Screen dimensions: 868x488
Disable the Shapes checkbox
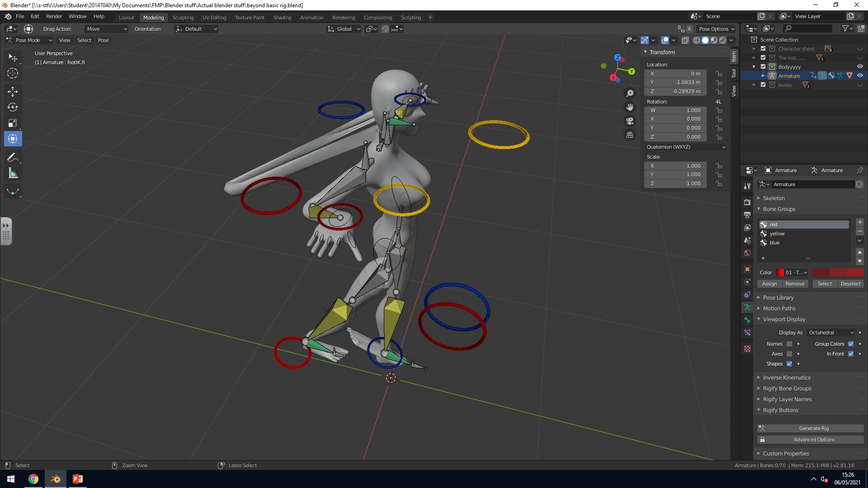789,364
